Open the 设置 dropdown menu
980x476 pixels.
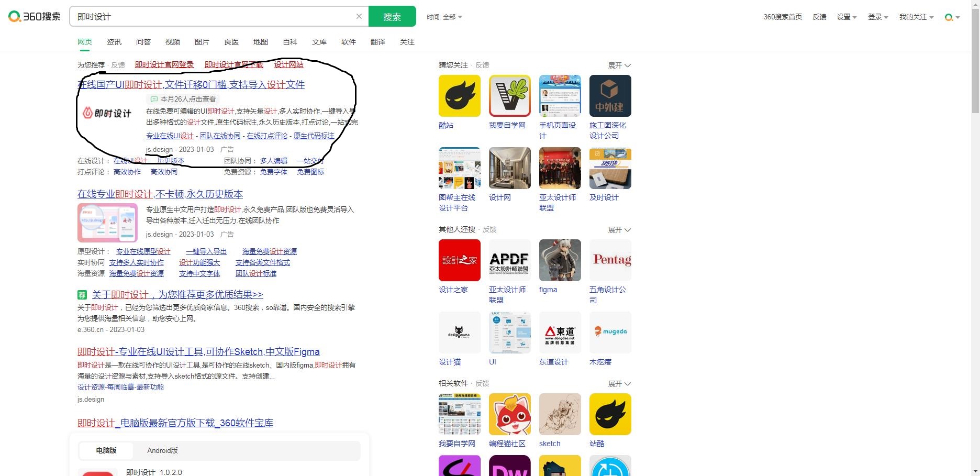pyautogui.click(x=847, y=17)
